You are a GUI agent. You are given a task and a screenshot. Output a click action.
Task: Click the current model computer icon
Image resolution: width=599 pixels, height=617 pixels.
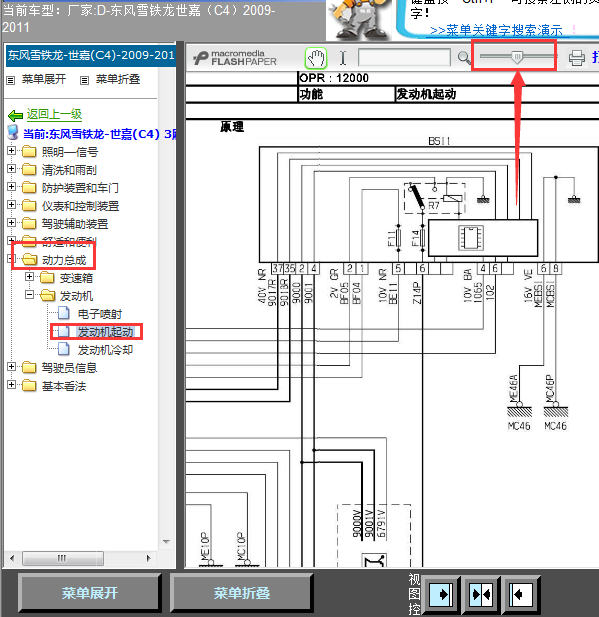tap(13, 133)
